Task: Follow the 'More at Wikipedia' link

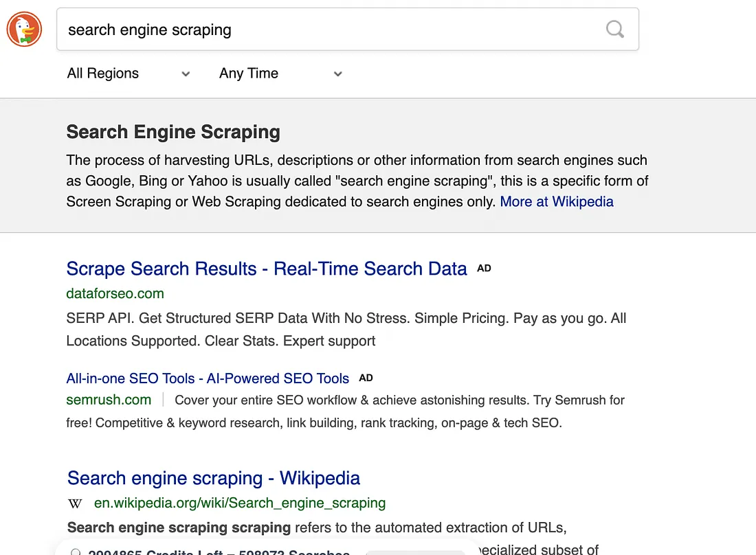Action: pyautogui.click(x=557, y=202)
